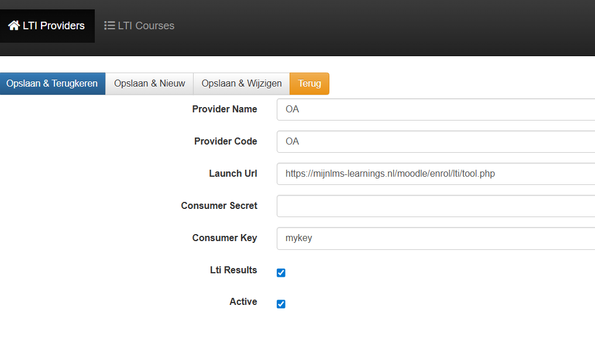Focus the Provider Name input field

pos(435,109)
